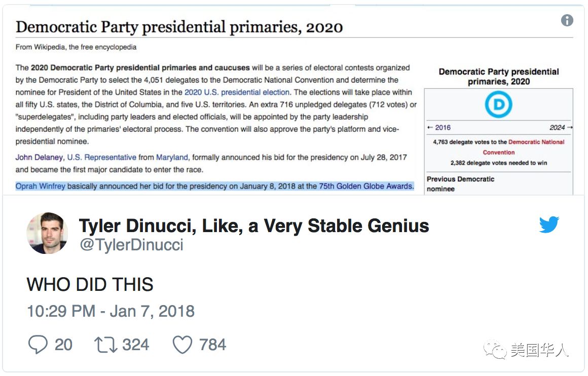Click the retweet arrows icon
Viewport: 588px width, 376px height.
(105, 345)
